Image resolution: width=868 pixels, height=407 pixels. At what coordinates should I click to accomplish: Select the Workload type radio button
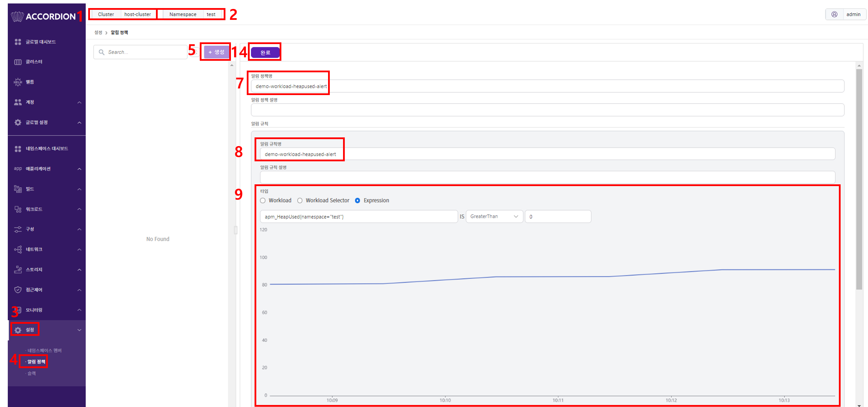263,200
